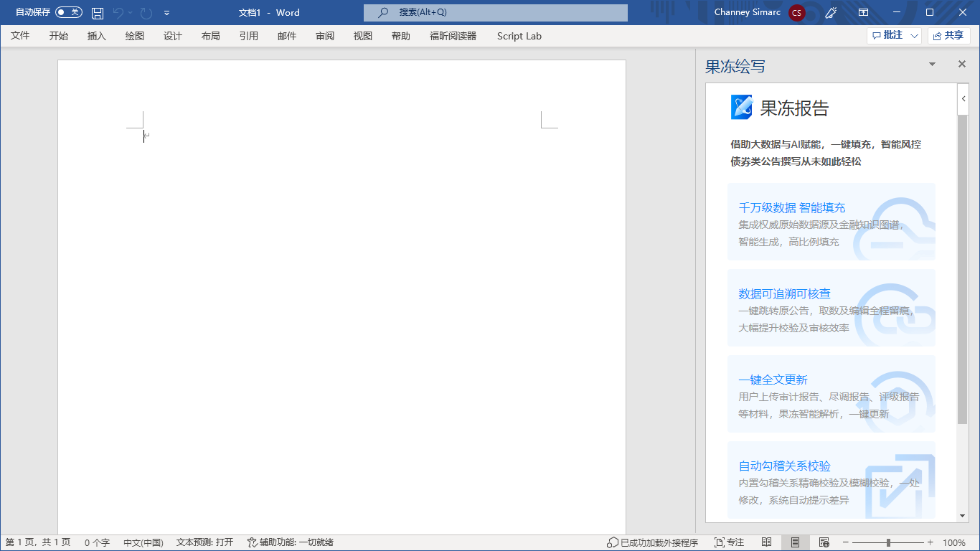980x551 pixels.
Task: Switch to the 开始 ribbon tab
Action: click(x=58, y=36)
